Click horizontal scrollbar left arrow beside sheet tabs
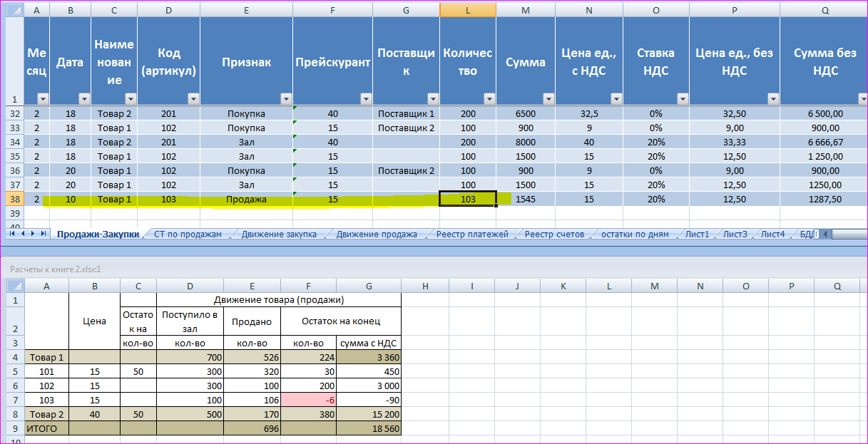 (826, 234)
